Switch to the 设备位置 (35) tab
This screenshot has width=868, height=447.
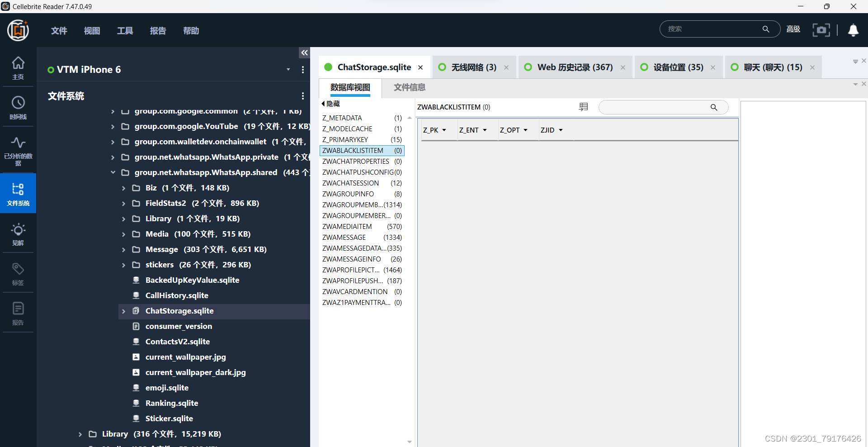pos(678,67)
